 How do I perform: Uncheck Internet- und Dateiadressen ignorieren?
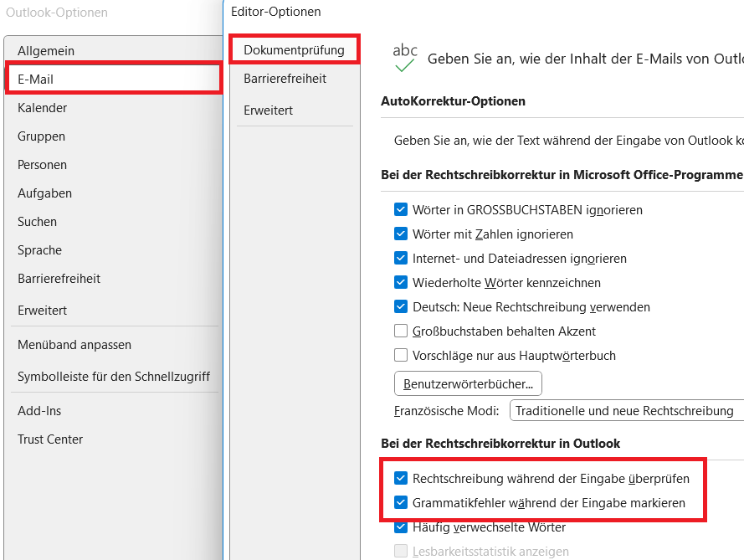tap(401, 258)
